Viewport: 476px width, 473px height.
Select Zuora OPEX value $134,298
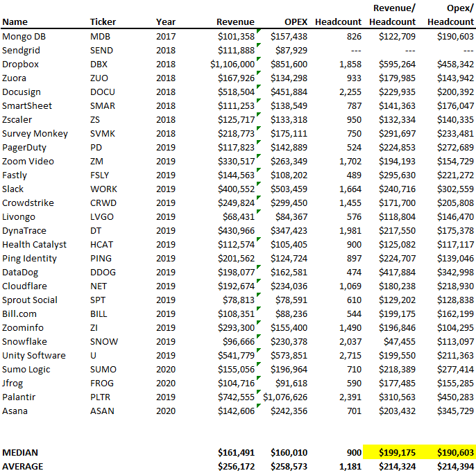289,78
